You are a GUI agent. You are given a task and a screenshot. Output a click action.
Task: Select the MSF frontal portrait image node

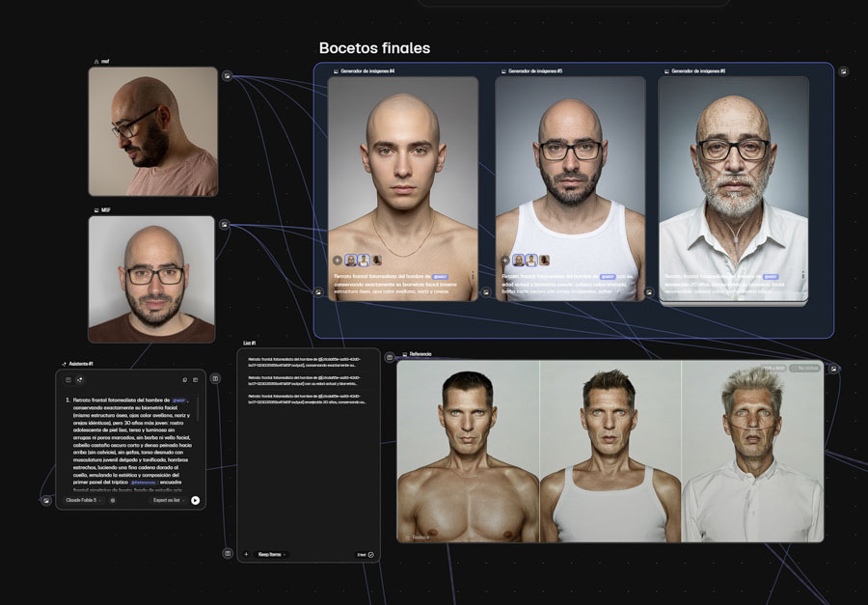151,279
